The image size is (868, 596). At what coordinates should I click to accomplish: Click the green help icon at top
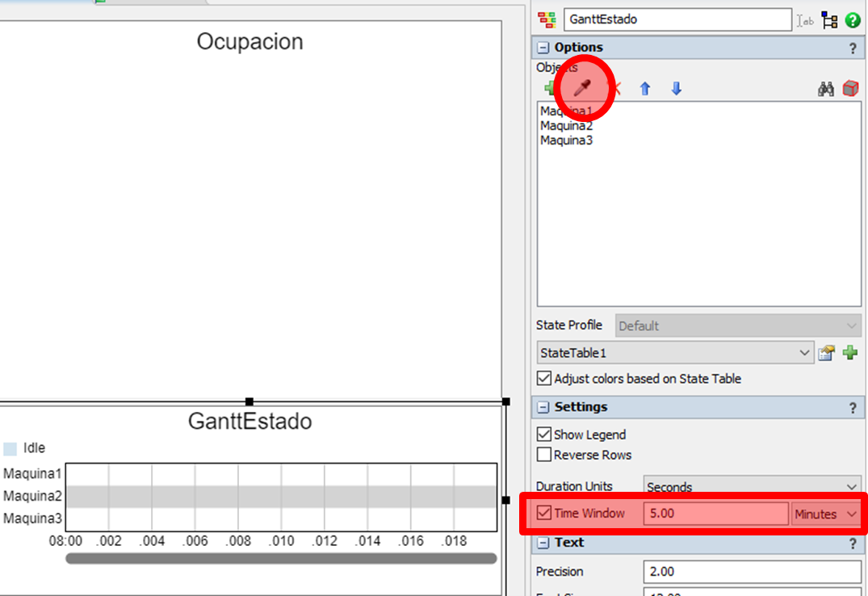coord(853,21)
